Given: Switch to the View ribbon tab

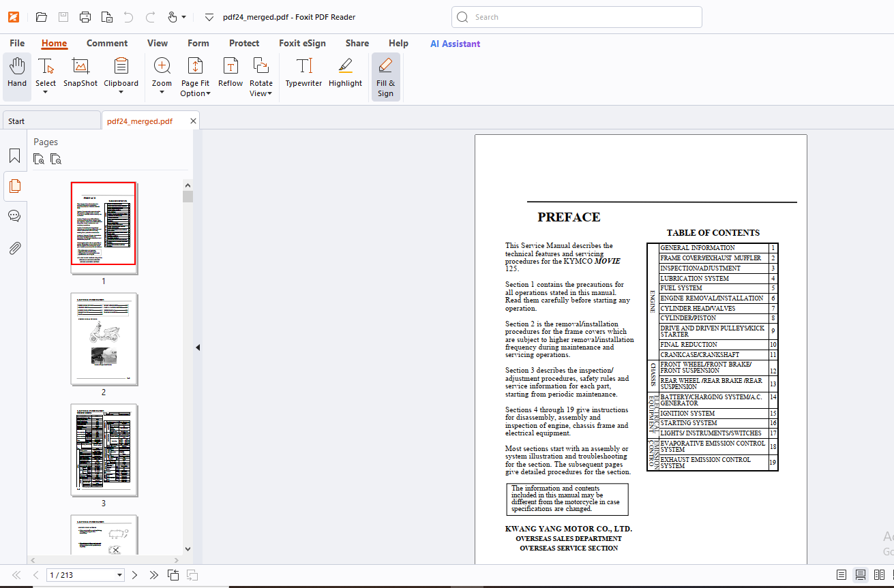Looking at the screenshot, I should click(x=158, y=43).
